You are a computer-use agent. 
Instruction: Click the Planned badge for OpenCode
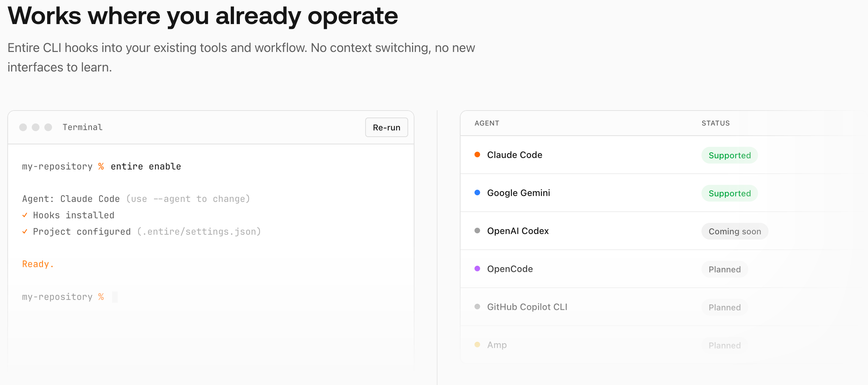tap(724, 269)
